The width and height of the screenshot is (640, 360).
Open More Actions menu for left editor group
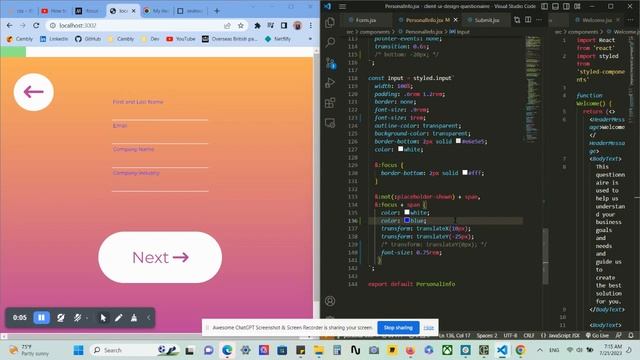539,20
